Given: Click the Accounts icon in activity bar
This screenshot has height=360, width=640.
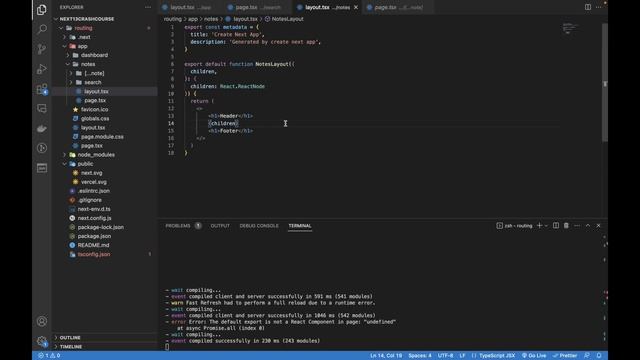Looking at the screenshot, I should [x=42, y=321].
